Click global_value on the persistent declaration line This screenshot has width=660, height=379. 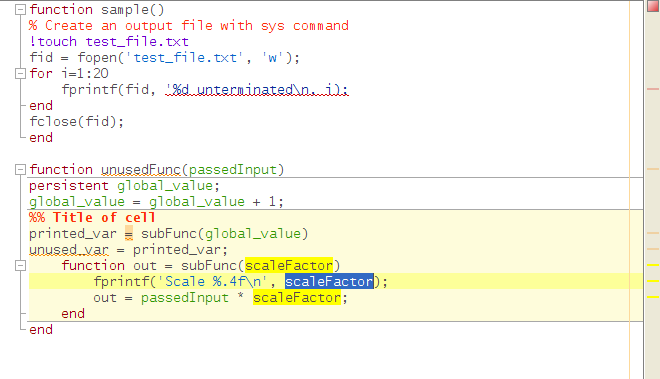coord(165,186)
